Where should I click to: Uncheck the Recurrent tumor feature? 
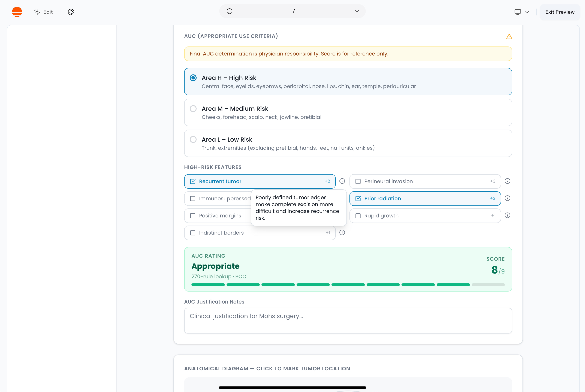(x=193, y=181)
